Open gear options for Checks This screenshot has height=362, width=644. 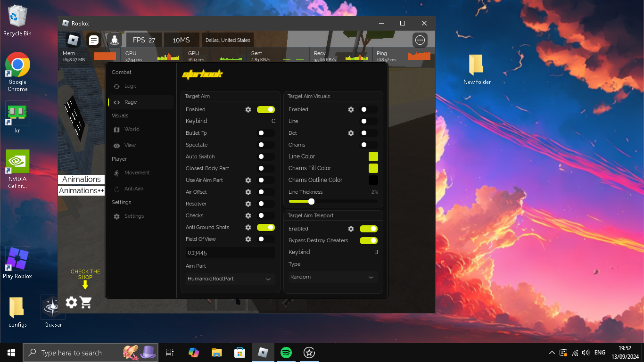pos(248,215)
